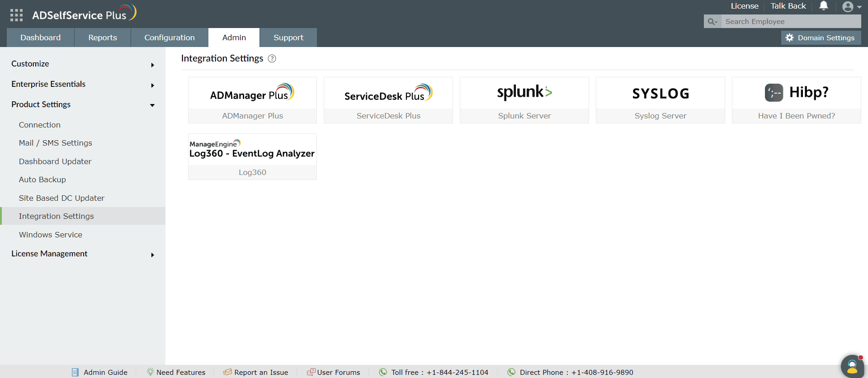868x378 pixels.
Task: Switch to the Configuration tab
Action: click(x=170, y=38)
